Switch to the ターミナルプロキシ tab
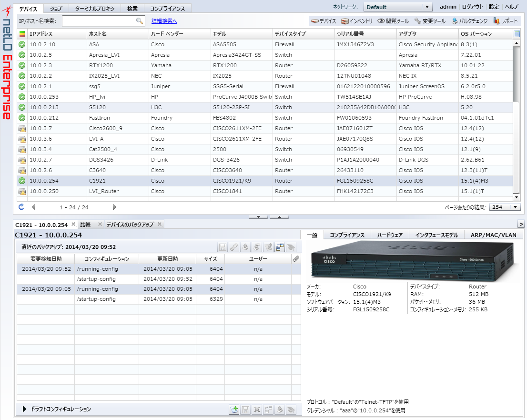The width and height of the screenshot is (527, 420). point(95,9)
